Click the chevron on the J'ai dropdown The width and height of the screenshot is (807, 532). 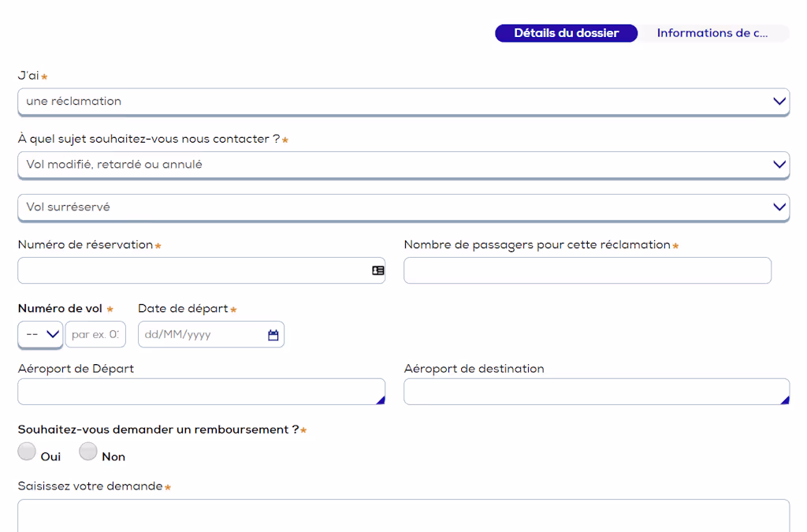(x=779, y=101)
